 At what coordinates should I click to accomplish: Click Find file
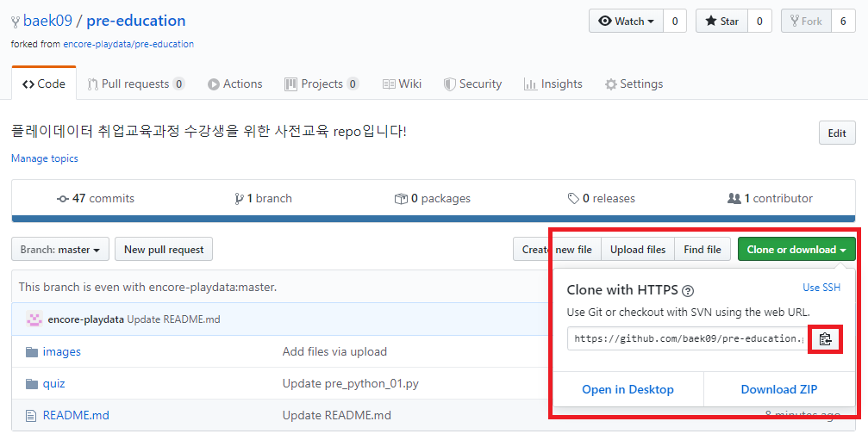tap(703, 250)
